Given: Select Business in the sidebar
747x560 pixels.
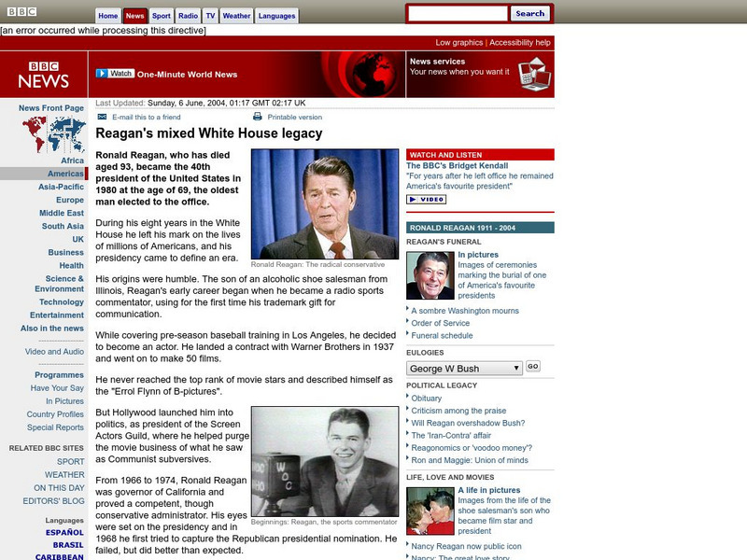Looking at the screenshot, I should (x=65, y=252).
